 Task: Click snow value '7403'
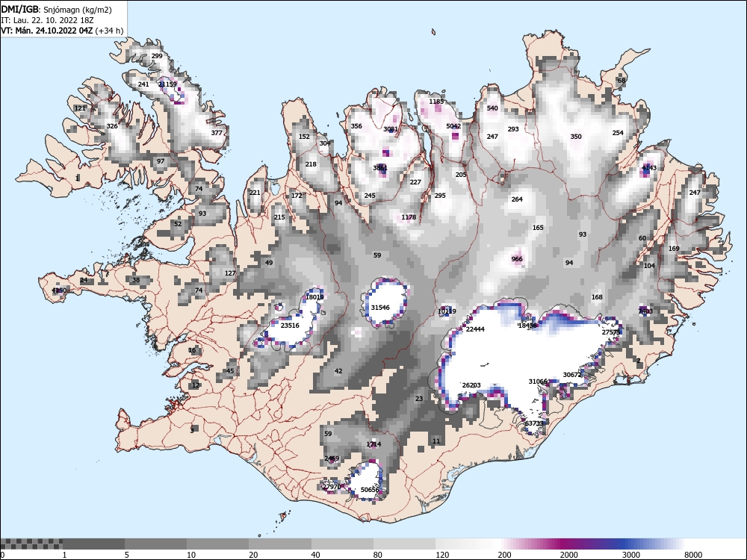click(645, 311)
